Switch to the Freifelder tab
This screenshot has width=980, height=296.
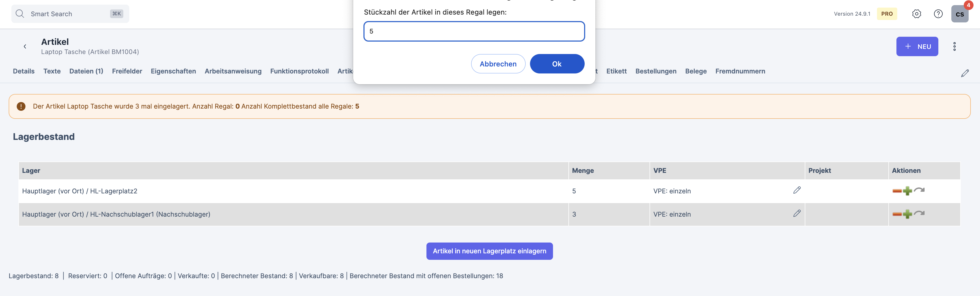click(127, 71)
